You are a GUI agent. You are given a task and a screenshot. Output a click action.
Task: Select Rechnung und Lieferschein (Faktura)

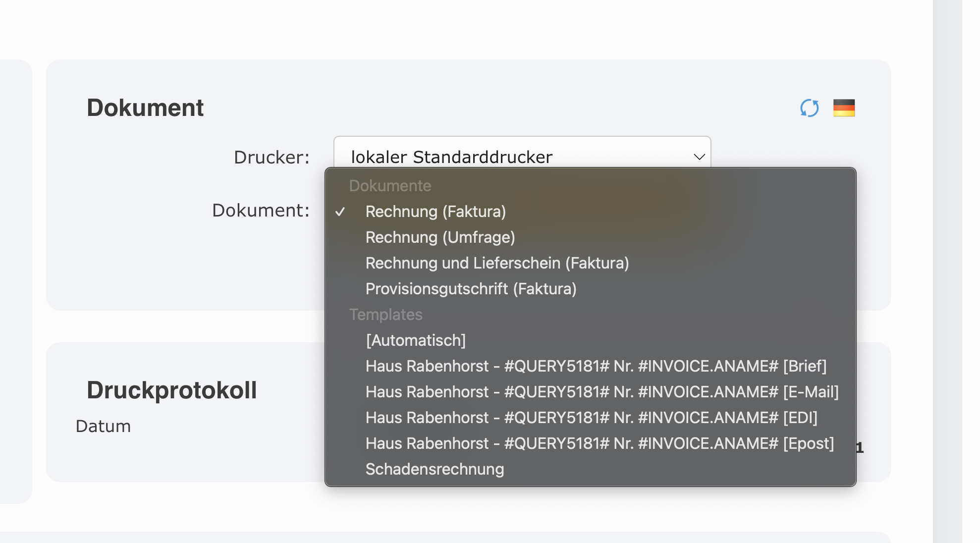pyautogui.click(x=497, y=263)
